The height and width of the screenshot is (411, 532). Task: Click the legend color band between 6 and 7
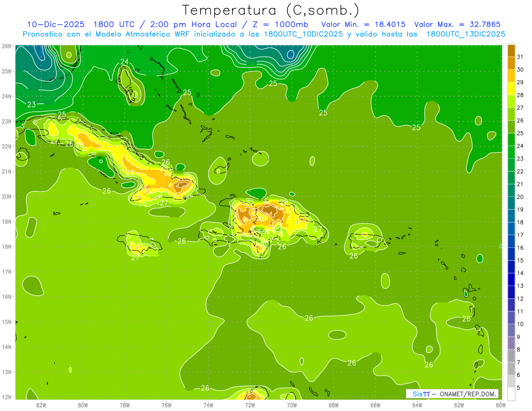click(x=511, y=368)
